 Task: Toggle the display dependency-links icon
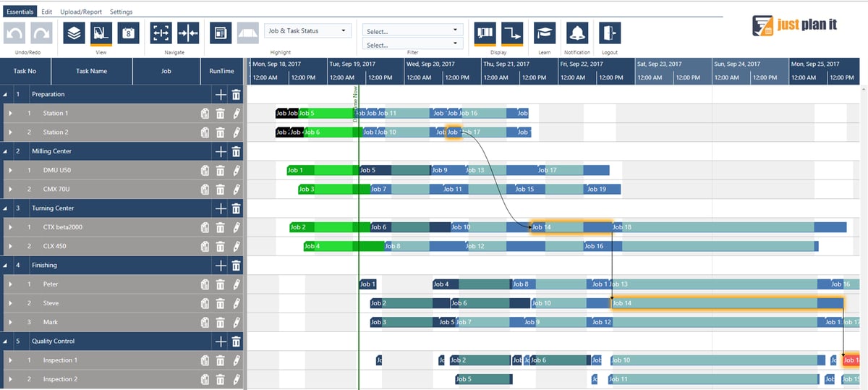511,33
